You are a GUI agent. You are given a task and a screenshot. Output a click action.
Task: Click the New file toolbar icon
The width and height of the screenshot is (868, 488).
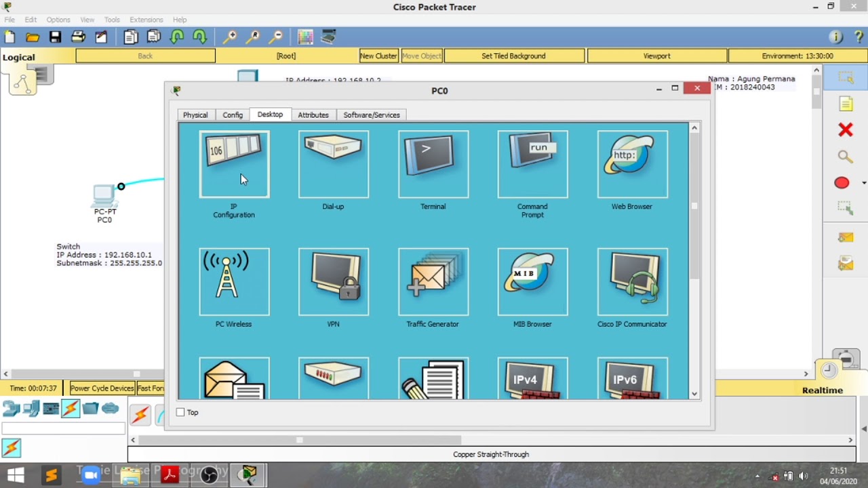[9, 37]
